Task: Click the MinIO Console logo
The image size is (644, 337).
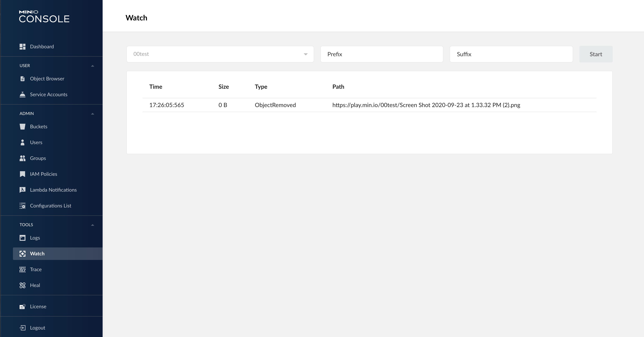Action: coord(44,16)
